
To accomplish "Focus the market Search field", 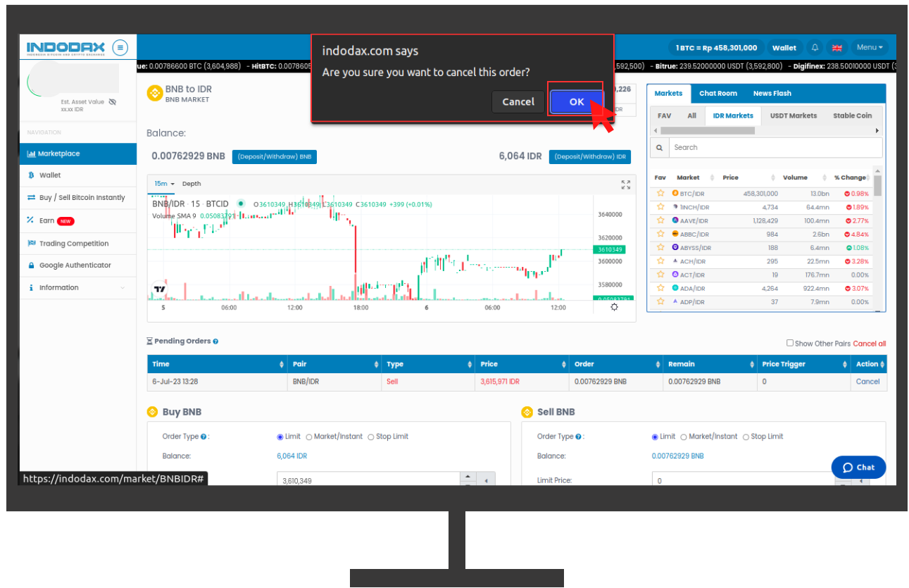I will coord(775,148).
